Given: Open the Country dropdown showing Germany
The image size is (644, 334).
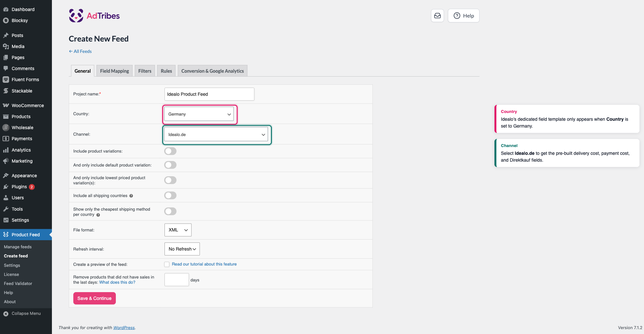Looking at the screenshot, I should [x=199, y=114].
